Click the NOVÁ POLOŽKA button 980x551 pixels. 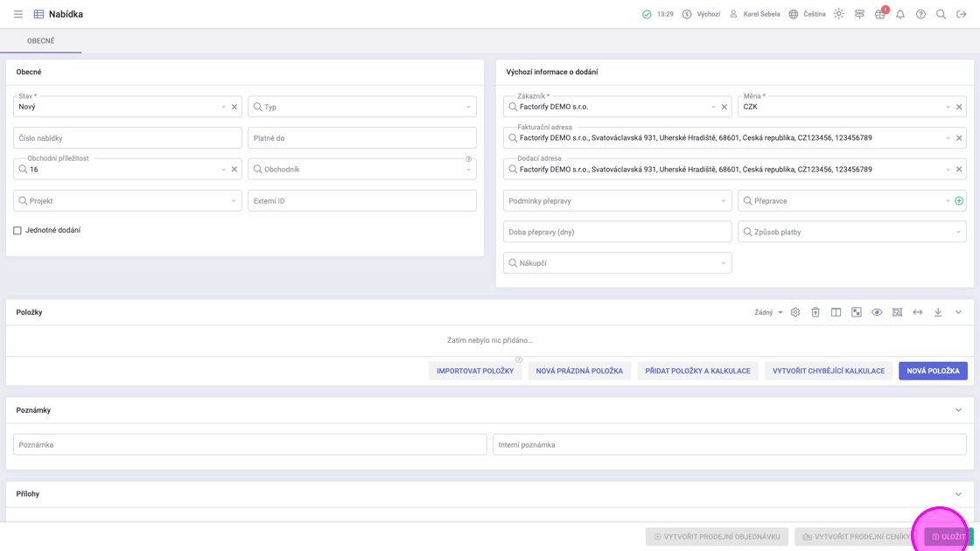(x=933, y=371)
